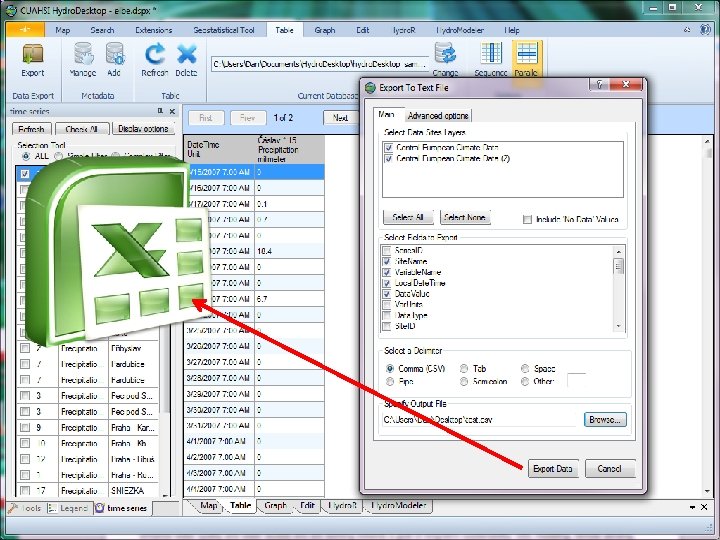720x540 pixels.
Task: Click the Delete icon in Table group
Action: tap(186, 60)
